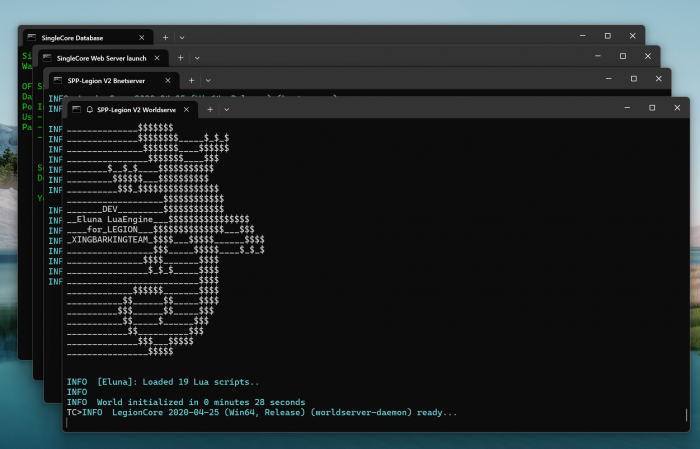
Task: Click the terminal icon on the Worldserver tab
Action: coord(74,110)
